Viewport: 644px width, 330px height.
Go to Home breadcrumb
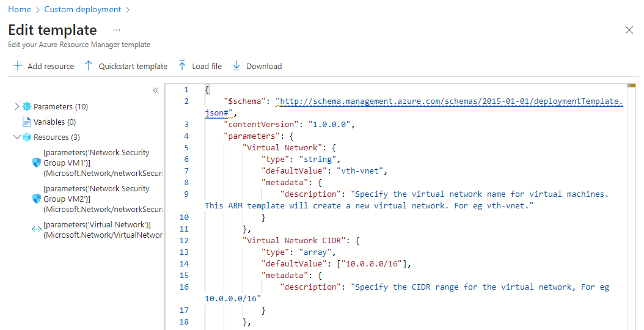20,9
